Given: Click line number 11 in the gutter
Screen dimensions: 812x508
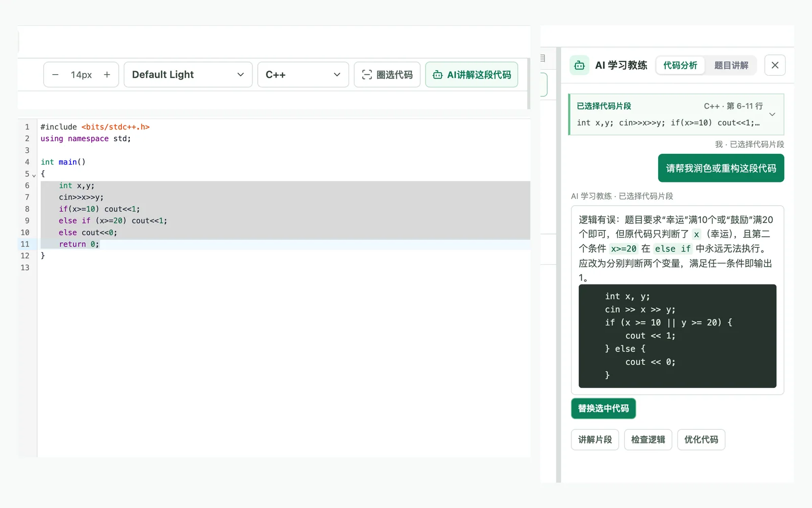Looking at the screenshot, I should [x=25, y=244].
